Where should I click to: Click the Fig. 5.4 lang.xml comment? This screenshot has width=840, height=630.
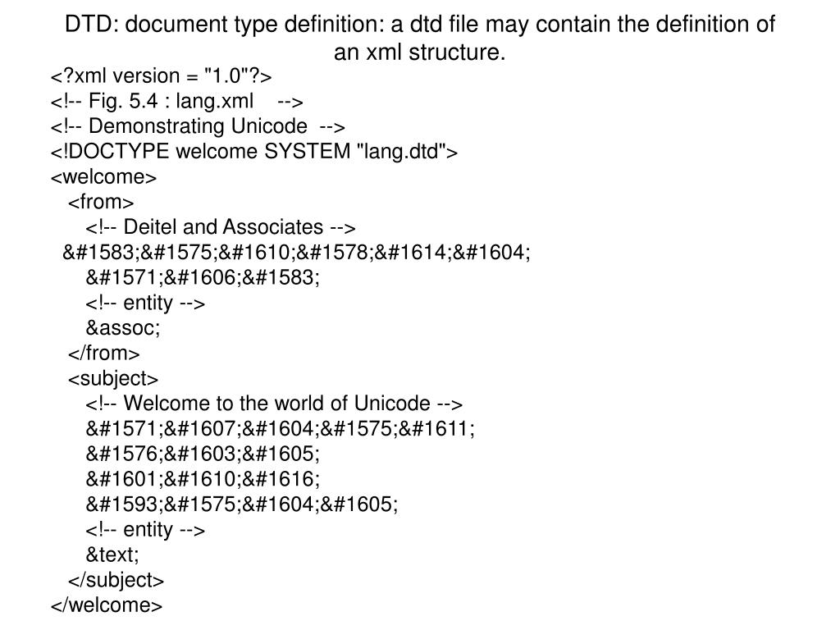coord(177,101)
